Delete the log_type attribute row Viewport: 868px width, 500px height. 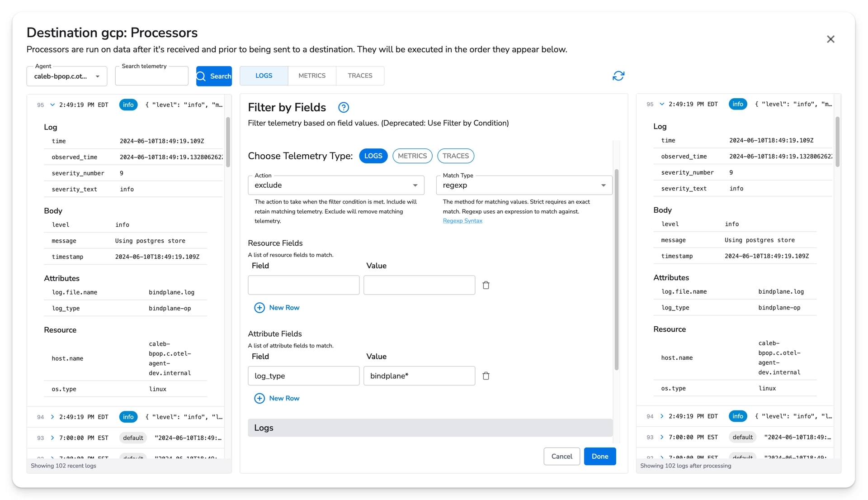(x=486, y=376)
